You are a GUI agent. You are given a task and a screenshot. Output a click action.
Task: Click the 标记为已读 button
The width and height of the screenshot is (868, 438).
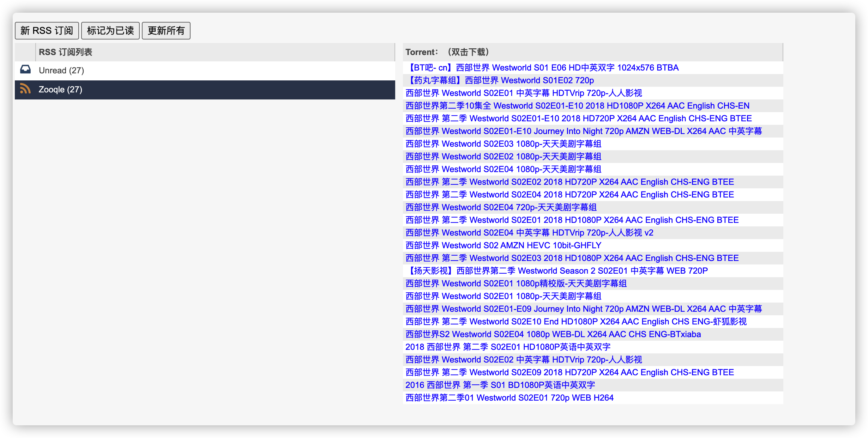coord(110,31)
